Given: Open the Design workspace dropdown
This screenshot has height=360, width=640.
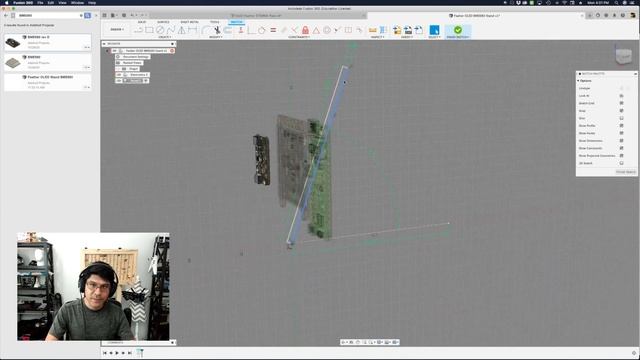Looking at the screenshot, I should [x=117, y=29].
